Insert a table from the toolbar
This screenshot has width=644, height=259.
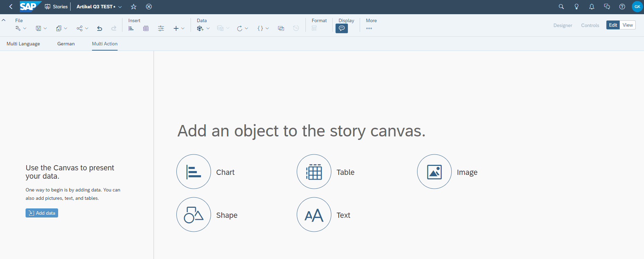tap(146, 28)
